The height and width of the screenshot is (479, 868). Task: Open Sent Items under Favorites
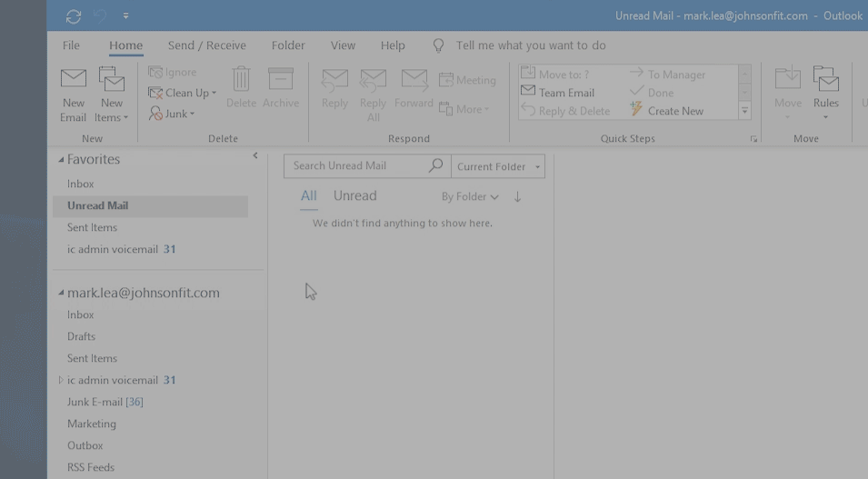(x=92, y=227)
